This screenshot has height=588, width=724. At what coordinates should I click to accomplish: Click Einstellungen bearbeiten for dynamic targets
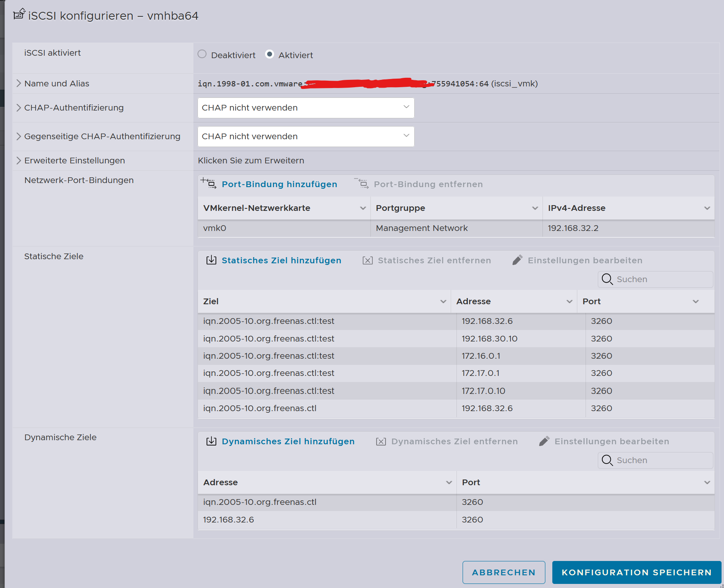coord(612,441)
